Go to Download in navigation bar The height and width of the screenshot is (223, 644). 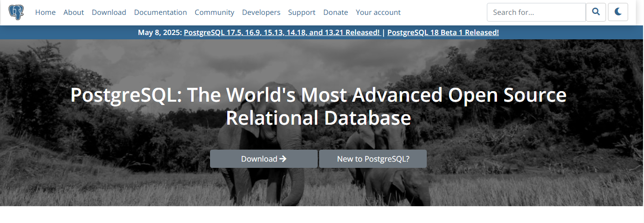pyautogui.click(x=109, y=12)
